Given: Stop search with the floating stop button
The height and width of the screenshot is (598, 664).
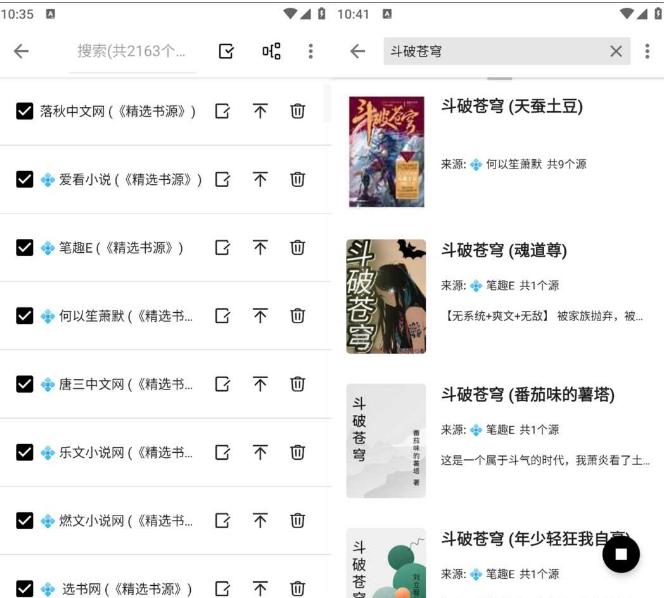Looking at the screenshot, I should [x=621, y=554].
